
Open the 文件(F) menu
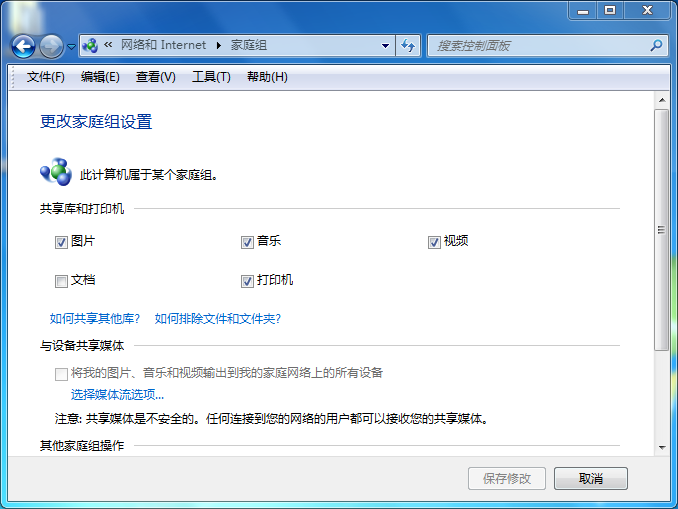point(45,77)
